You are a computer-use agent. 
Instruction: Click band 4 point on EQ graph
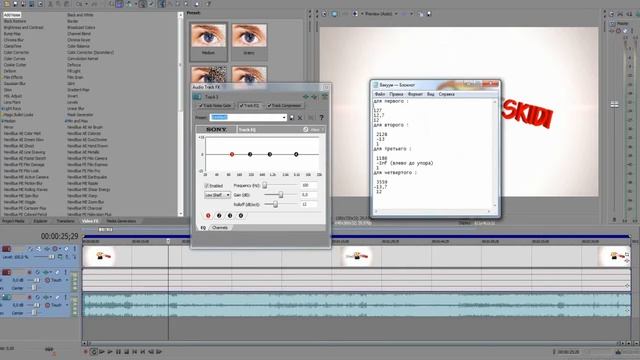[x=296, y=154]
